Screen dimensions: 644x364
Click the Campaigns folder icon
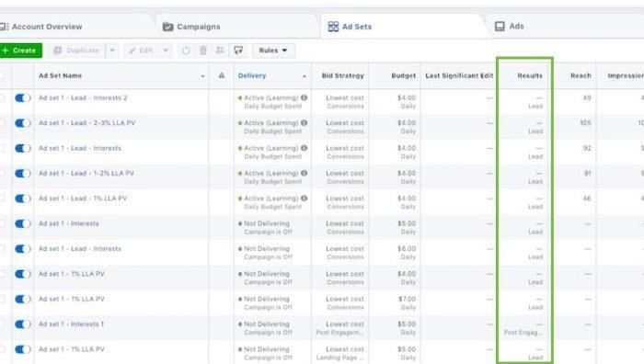[168, 27]
